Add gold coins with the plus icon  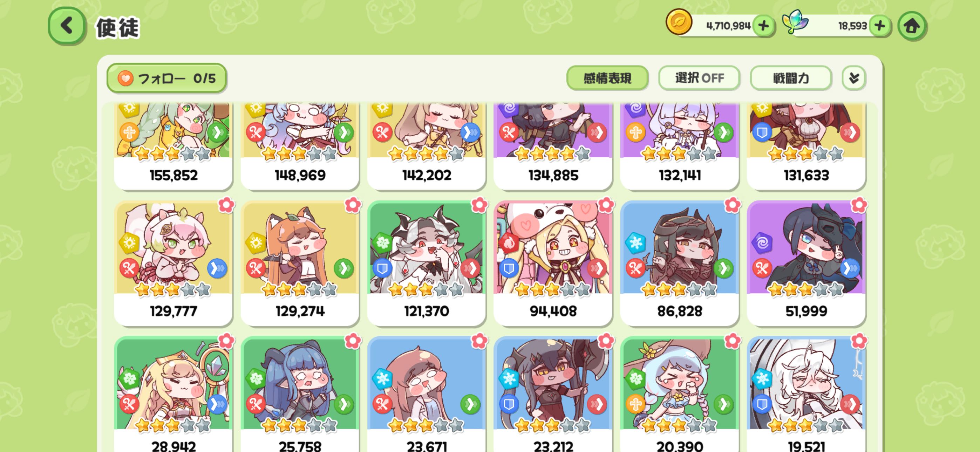tap(763, 26)
